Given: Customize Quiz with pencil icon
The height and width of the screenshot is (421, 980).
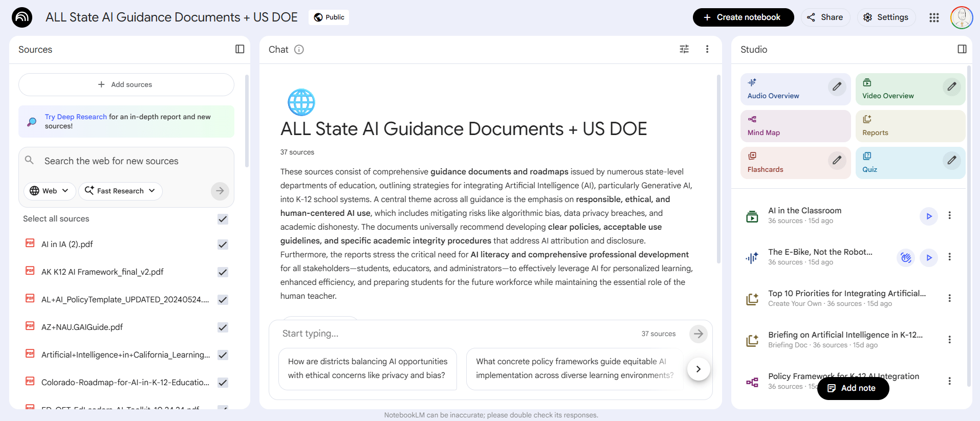Looking at the screenshot, I should tap(951, 160).
